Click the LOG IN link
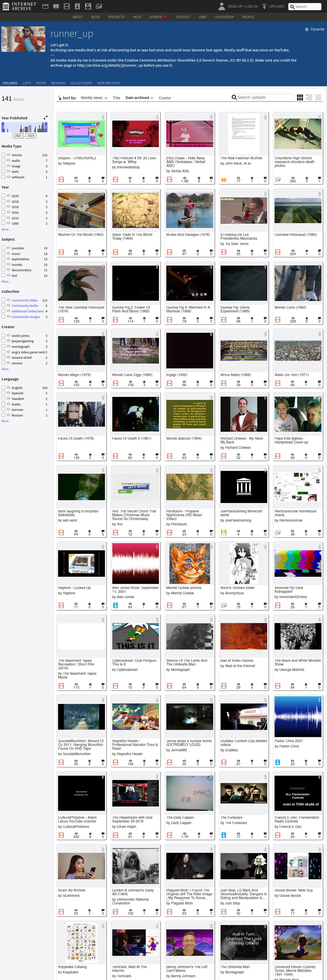The height and width of the screenshot is (980, 327). 251,6
